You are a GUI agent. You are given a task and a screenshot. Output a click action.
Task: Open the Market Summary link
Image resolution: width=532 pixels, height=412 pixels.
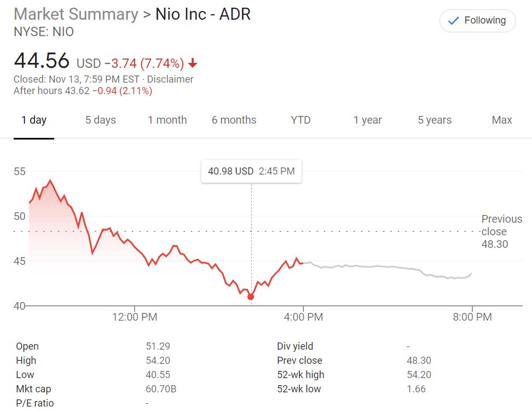tap(75, 14)
